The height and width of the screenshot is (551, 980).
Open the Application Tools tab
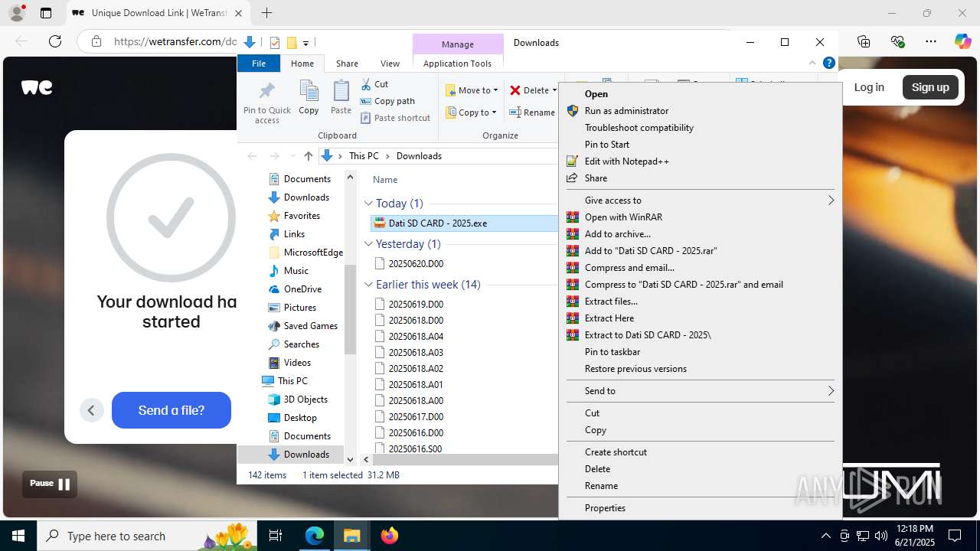(457, 64)
